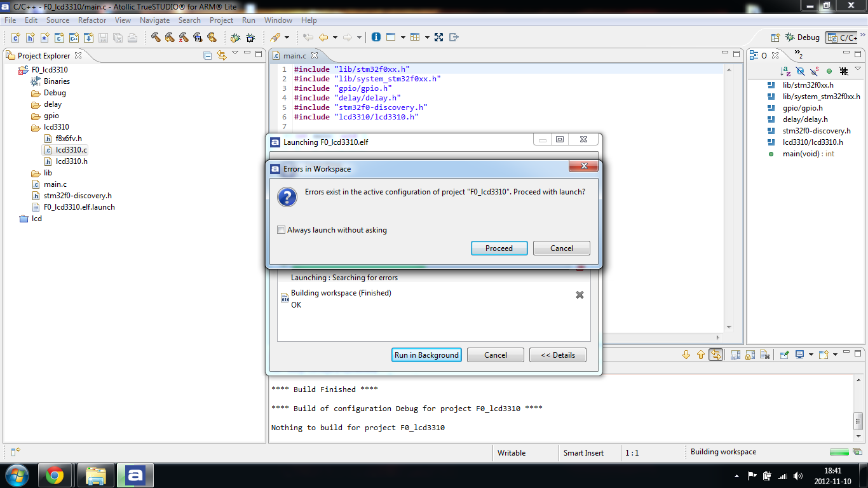The width and height of the screenshot is (868, 488).
Task: Open Google Chrome from the taskbar
Action: [x=55, y=475]
